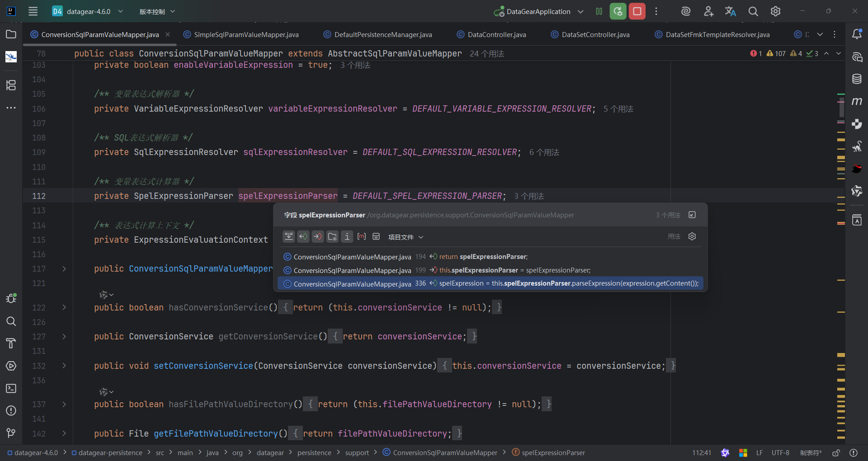The height and width of the screenshot is (461, 868).
Task: Open the AI assistant spiral icon in title bar
Action: [686, 11]
